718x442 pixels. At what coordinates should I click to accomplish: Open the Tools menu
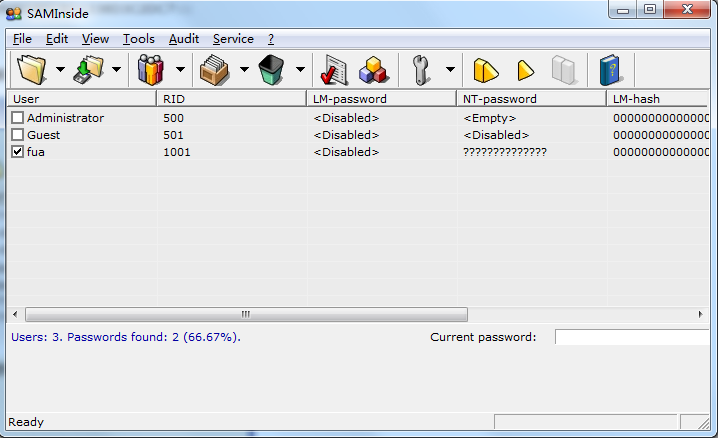click(139, 39)
